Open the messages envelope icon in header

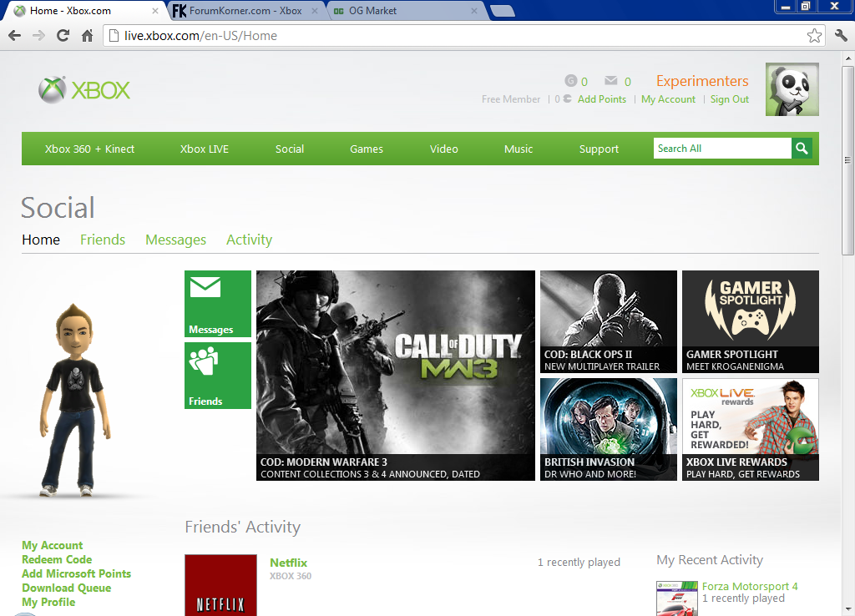(610, 81)
